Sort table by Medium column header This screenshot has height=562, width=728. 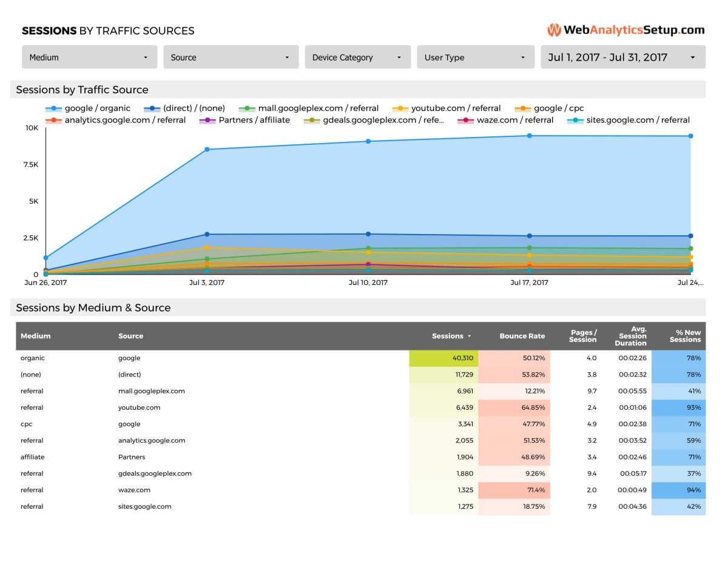pos(36,336)
